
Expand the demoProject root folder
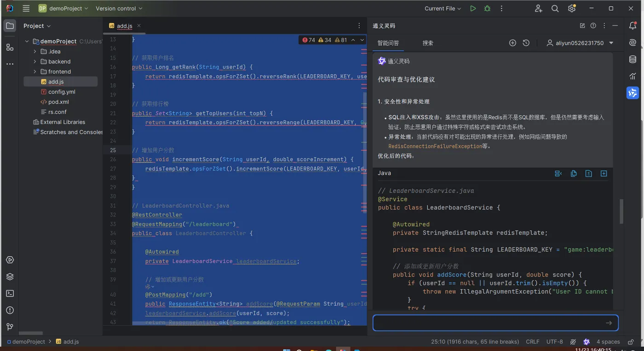click(27, 41)
